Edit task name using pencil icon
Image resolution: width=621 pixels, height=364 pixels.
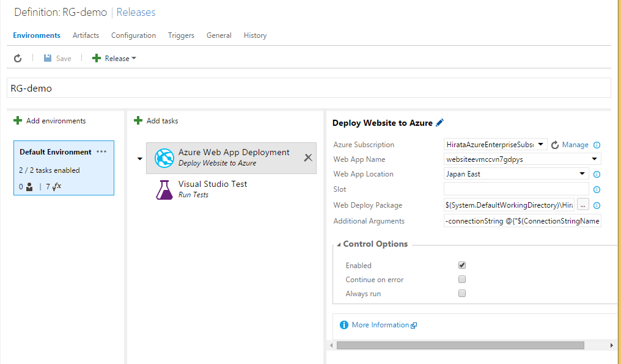click(439, 123)
